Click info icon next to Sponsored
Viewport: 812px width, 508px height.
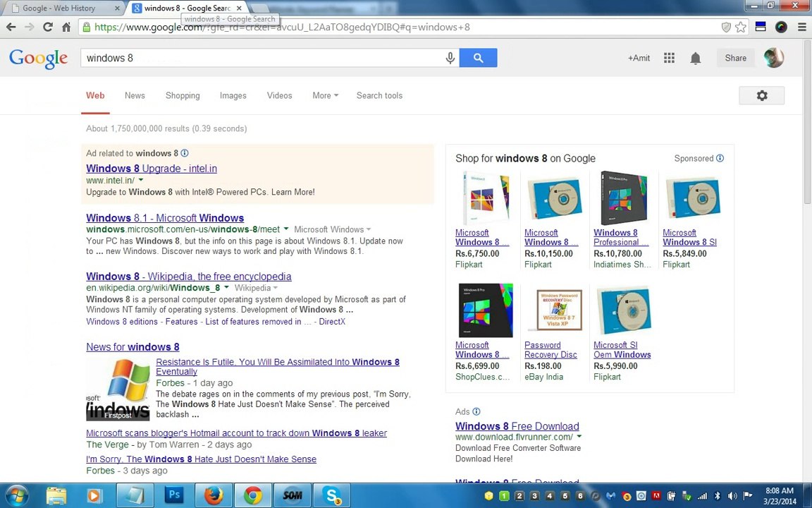click(x=720, y=158)
